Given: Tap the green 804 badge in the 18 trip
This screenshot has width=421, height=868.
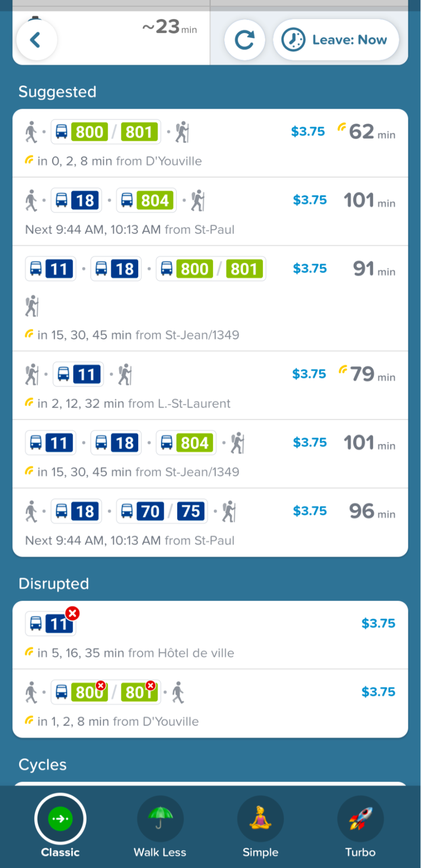Looking at the screenshot, I should (155, 200).
